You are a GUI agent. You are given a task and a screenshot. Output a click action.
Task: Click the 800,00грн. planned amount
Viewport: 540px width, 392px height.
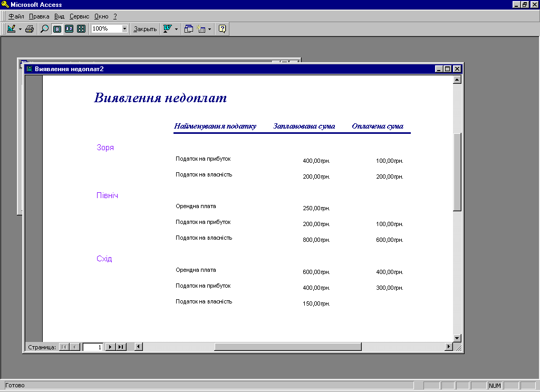[316, 240]
